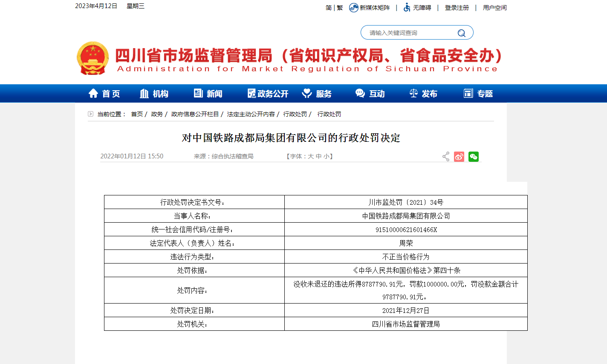This screenshot has height=364, width=607.
Task: Click breadcrumb link 法定主动公开内容
Action: [251, 114]
